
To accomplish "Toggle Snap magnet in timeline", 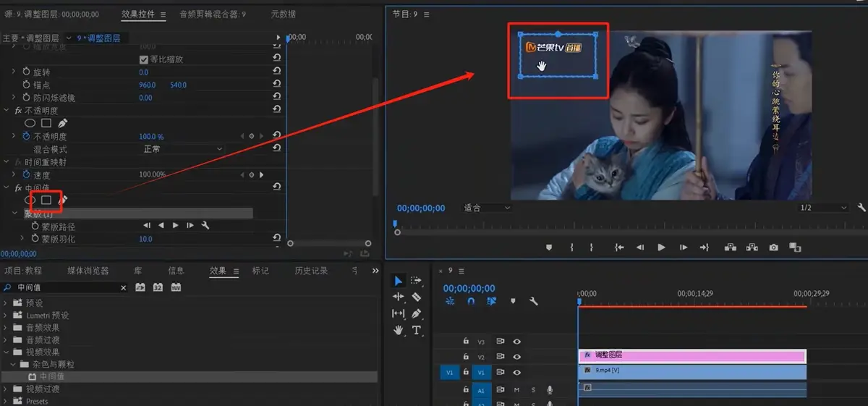I will (x=471, y=301).
